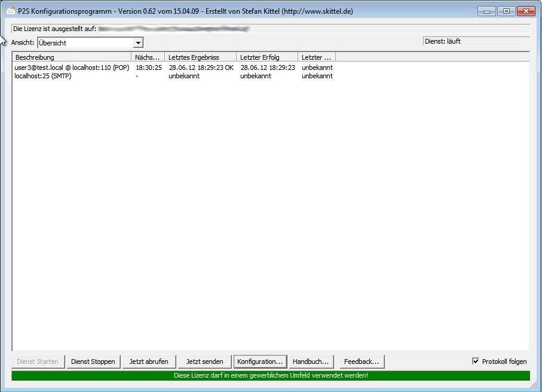The width and height of the screenshot is (542, 392).
Task: Open the Handbuch manual
Action: (x=311, y=362)
